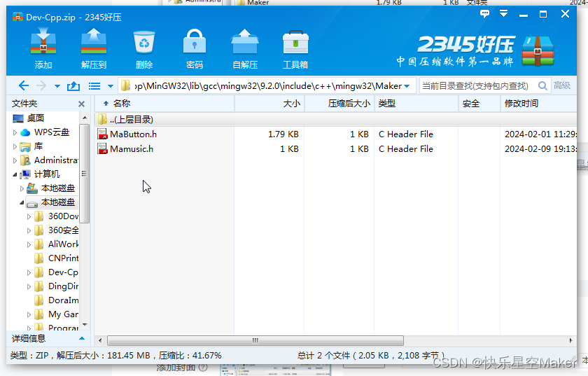The image size is (588, 376).
Task: Click the horizontal scrollbar left arrow
Action: click(x=99, y=341)
